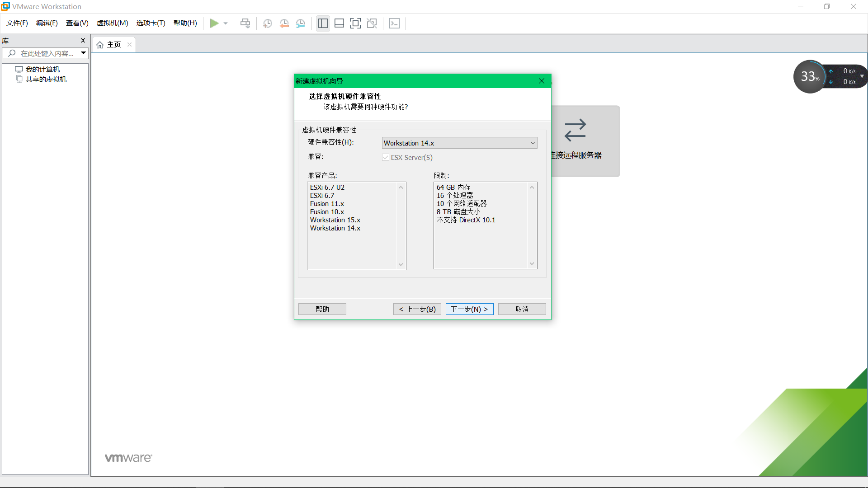Click the 33% memory usage widget
This screenshot has width=868, height=488.
tap(810, 77)
